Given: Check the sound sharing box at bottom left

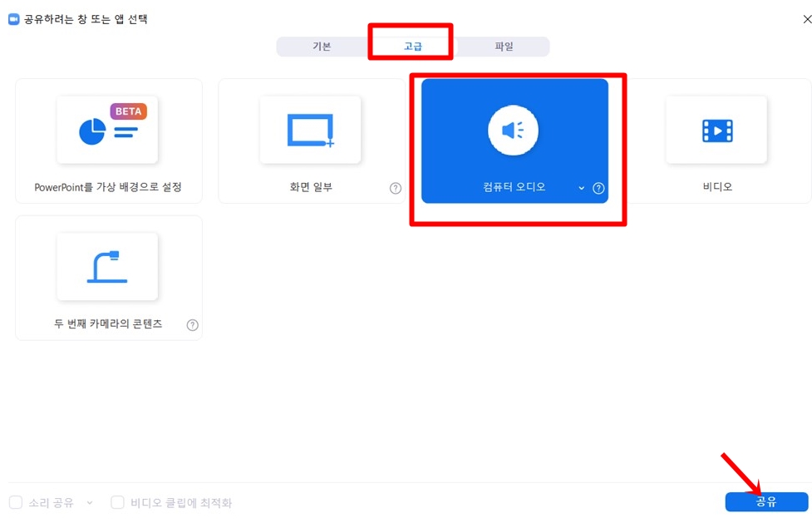Looking at the screenshot, I should [x=15, y=502].
